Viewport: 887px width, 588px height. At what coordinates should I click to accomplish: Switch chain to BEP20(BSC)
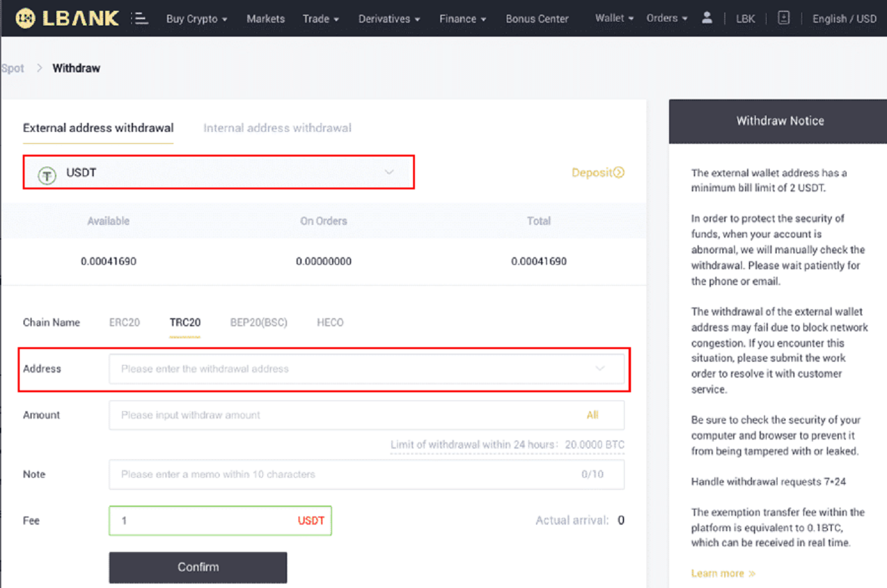click(258, 323)
